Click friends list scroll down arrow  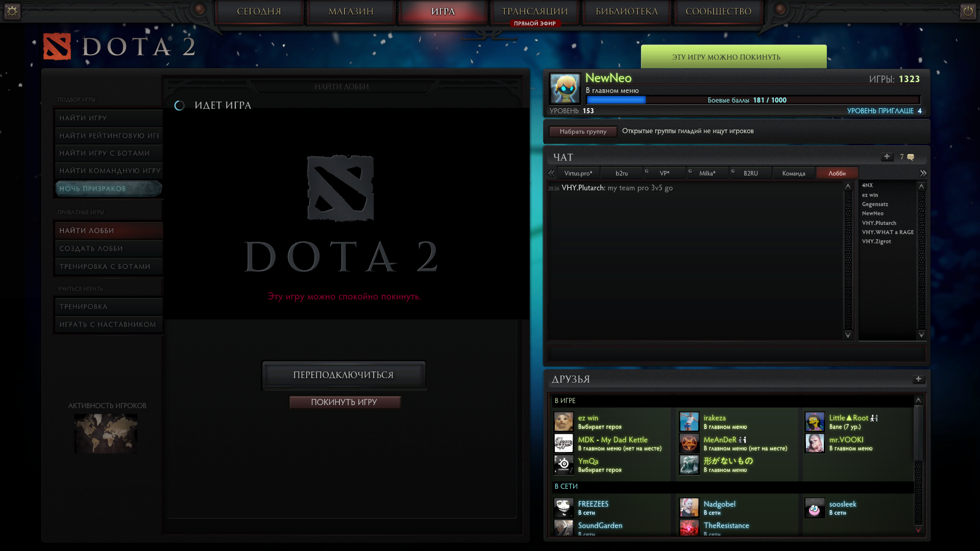918,530
